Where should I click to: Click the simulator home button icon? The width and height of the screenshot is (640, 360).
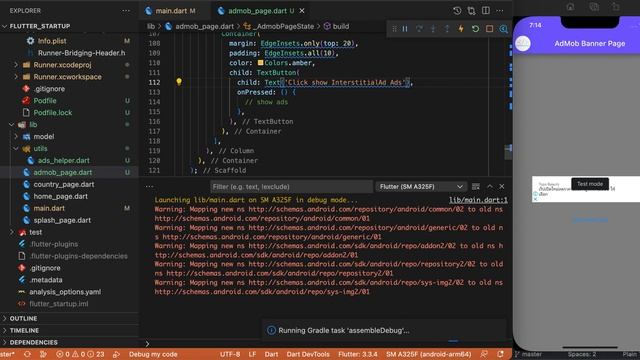pos(570,7)
